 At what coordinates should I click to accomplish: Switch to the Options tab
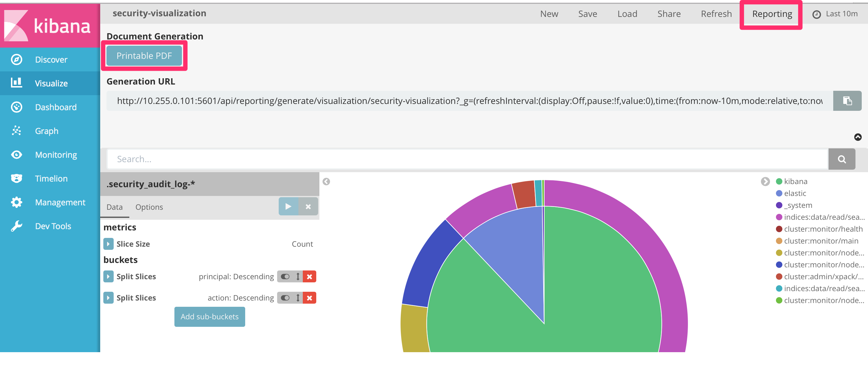pyautogui.click(x=149, y=207)
